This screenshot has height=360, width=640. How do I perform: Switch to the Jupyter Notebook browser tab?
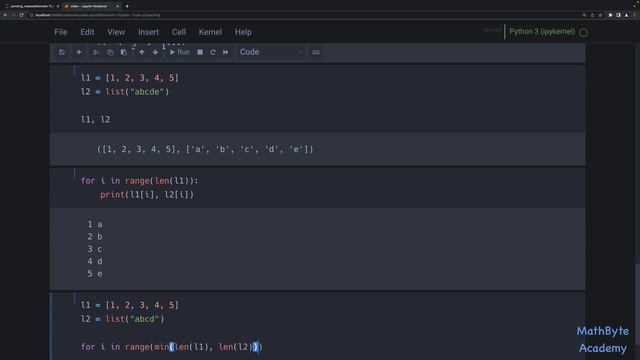pyautogui.click(x=91, y=6)
